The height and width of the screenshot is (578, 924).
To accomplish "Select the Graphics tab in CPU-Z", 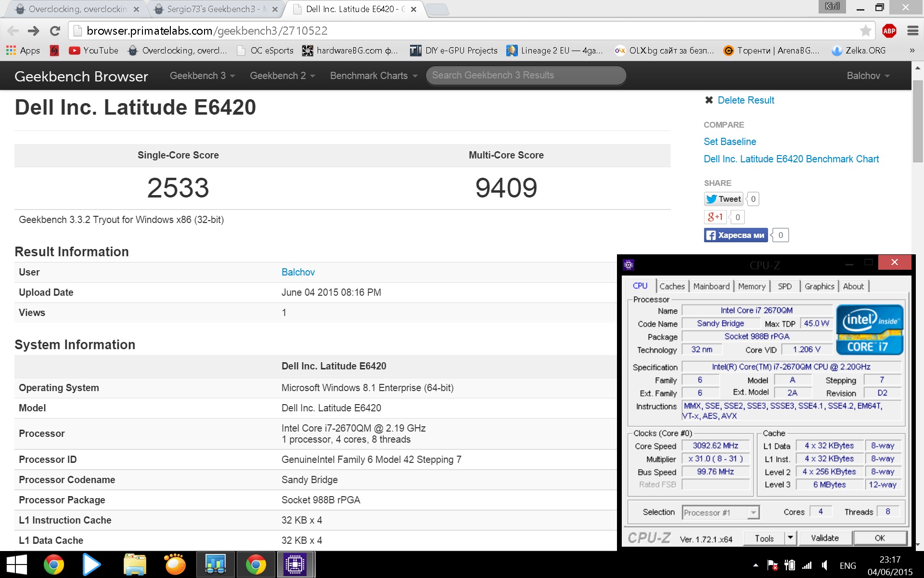I will click(x=820, y=286).
